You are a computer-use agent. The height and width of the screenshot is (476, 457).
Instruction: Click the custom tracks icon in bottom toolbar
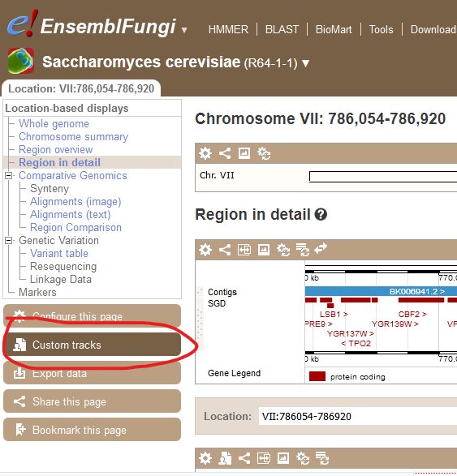pos(225,458)
